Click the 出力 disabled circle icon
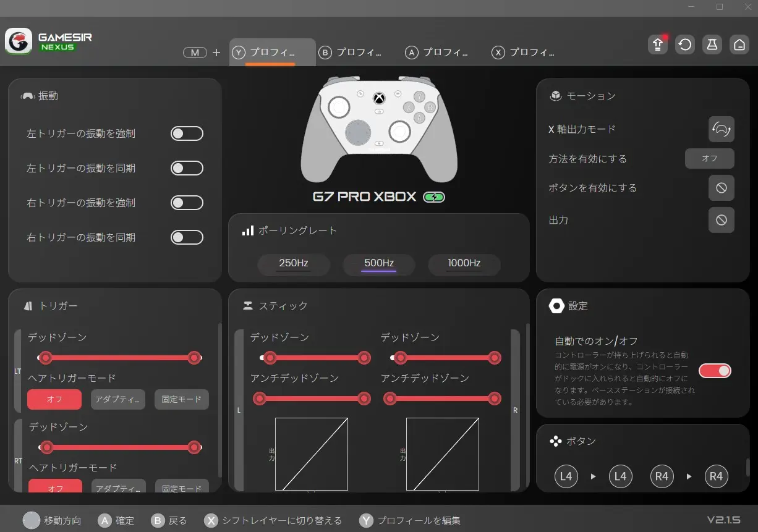Image resolution: width=758 pixels, height=532 pixels. tap(721, 220)
